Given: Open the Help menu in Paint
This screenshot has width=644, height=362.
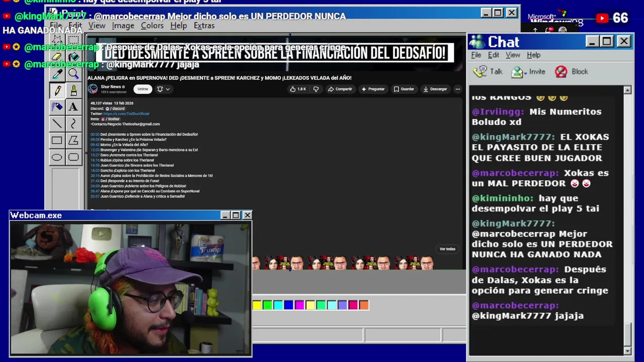Looking at the screenshot, I should [x=178, y=26].
